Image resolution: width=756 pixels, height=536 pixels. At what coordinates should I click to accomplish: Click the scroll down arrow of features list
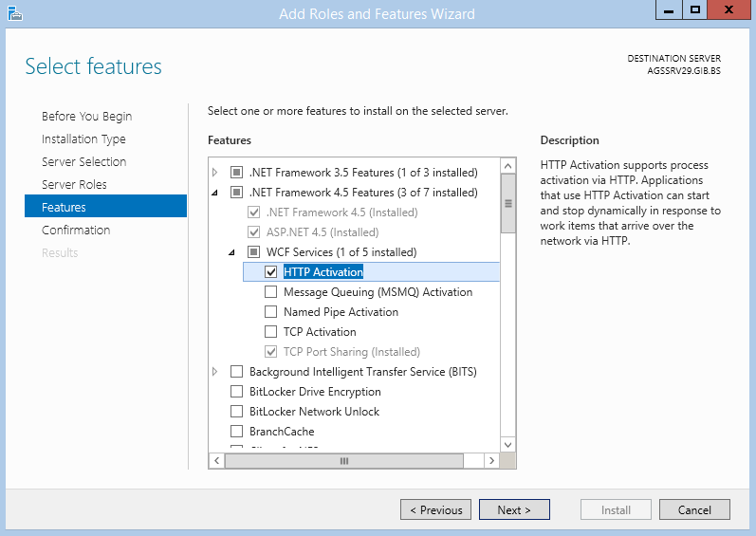pos(507,444)
